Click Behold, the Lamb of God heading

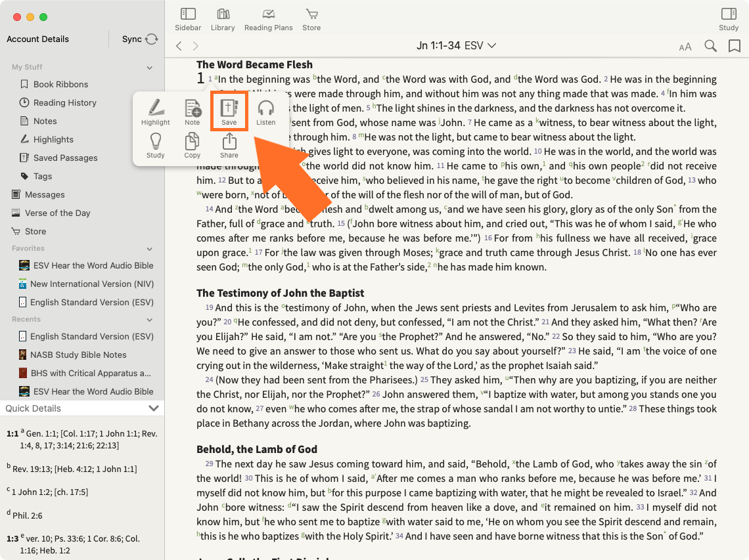tap(256, 449)
